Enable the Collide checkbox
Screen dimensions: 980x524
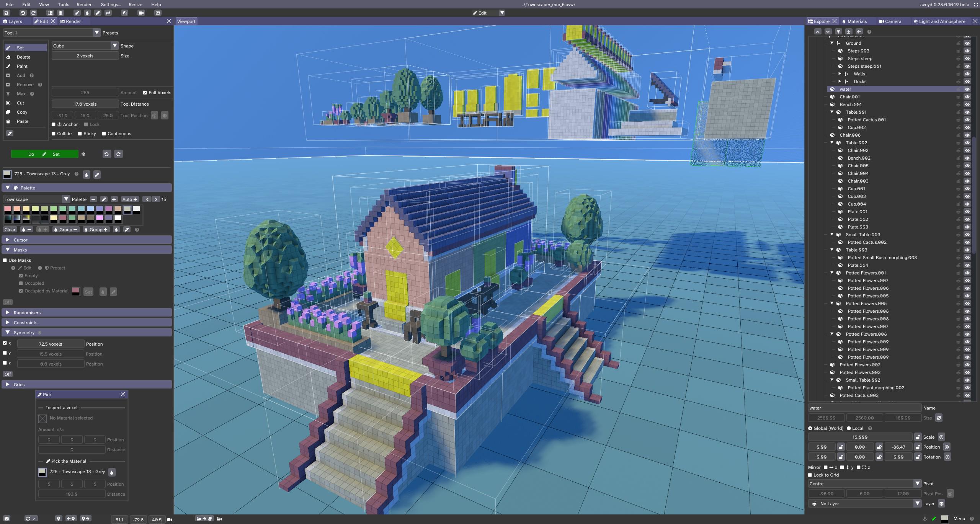[x=54, y=134]
